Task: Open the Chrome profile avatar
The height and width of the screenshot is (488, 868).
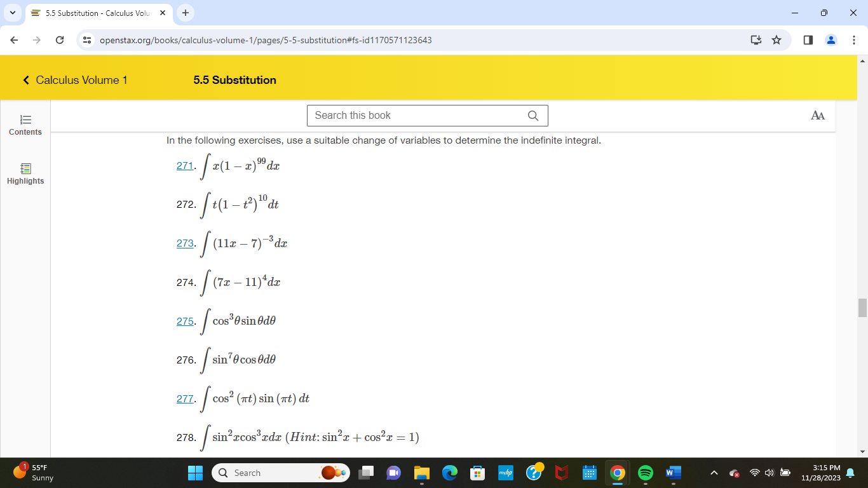Action: [831, 39]
